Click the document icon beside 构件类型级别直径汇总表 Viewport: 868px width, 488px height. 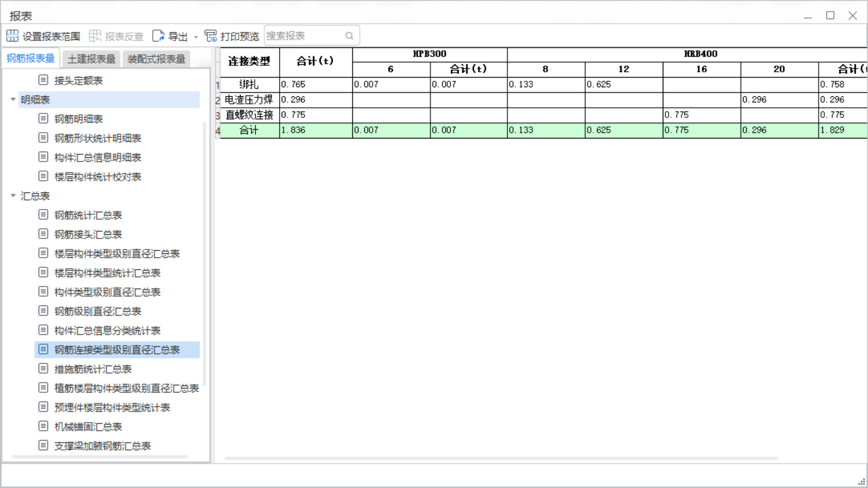pos(43,292)
